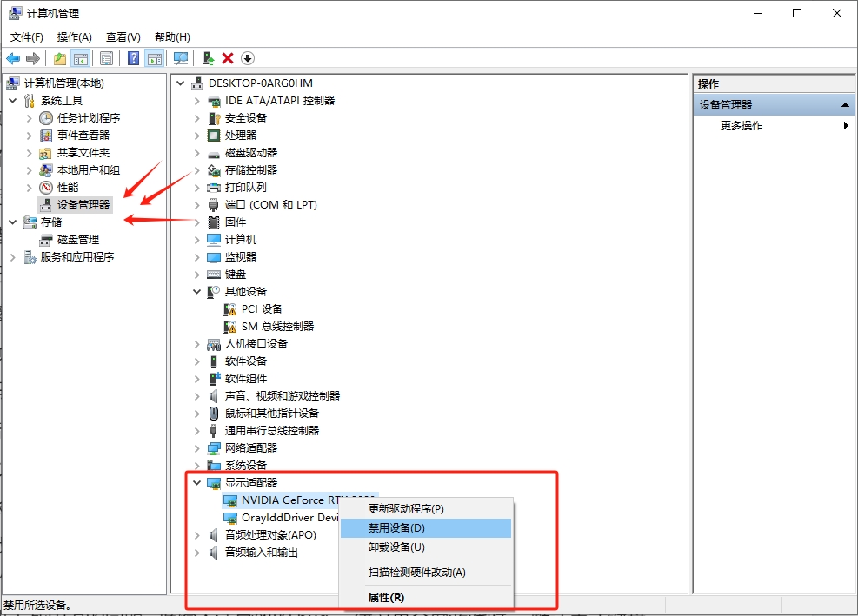Collapse the 显示适配器 category

click(x=197, y=482)
